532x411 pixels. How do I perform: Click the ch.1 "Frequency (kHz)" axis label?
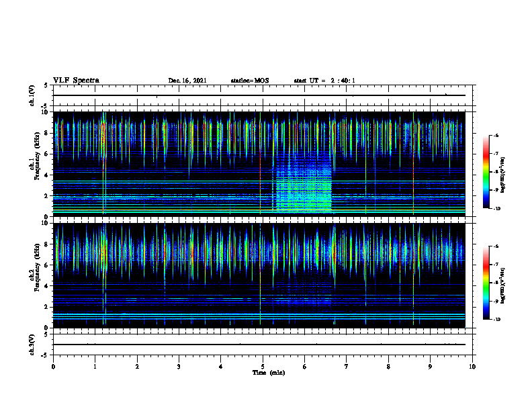pos(37,156)
